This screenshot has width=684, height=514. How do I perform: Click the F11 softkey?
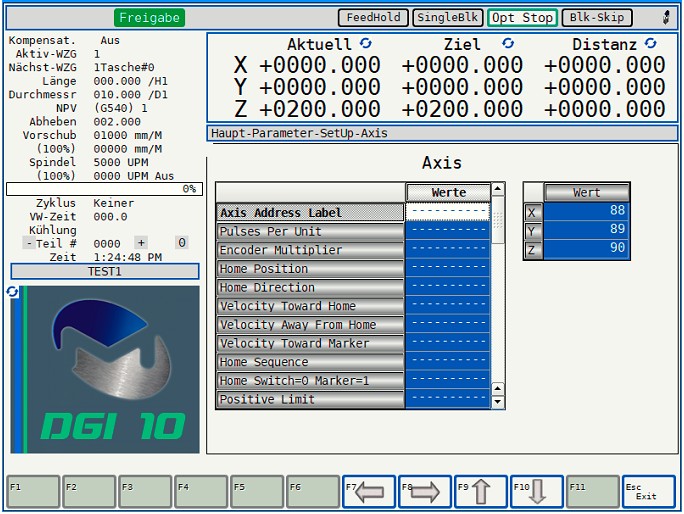(x=593, y=492)
